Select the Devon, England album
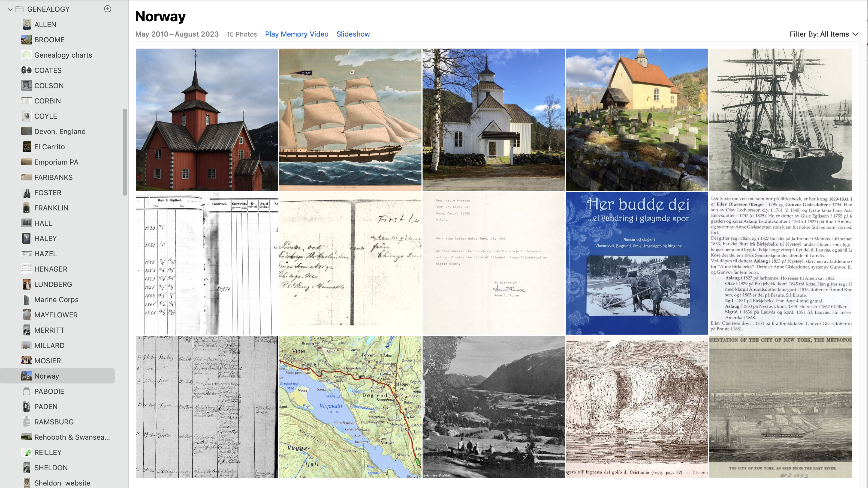Viewport: 868px width, 488px height. (x=60, y=132)
